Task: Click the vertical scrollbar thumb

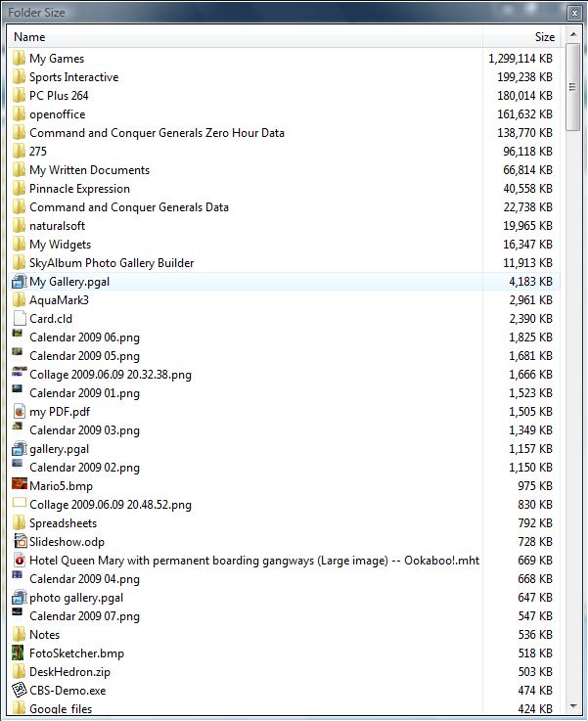Action: point(573,87)
